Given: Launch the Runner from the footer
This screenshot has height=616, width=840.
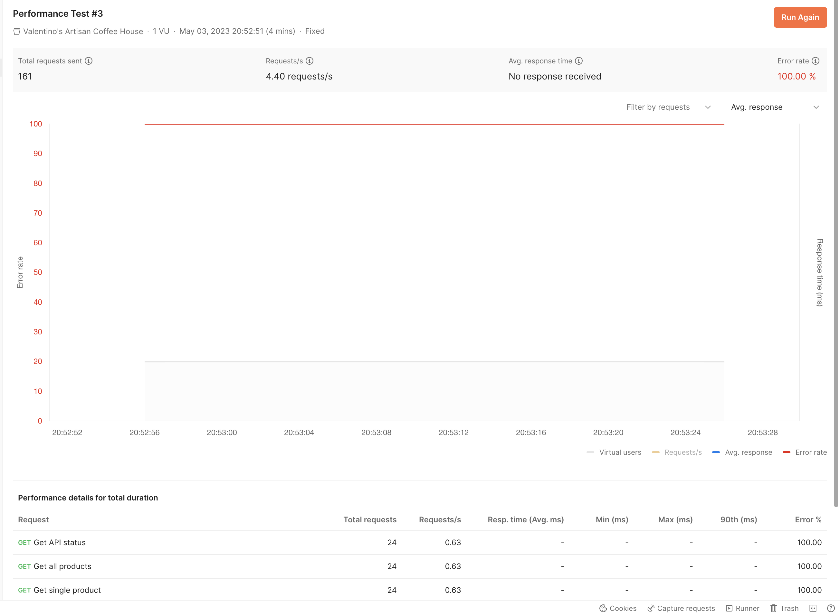Looking at the screenshot, I should click(x=743, y=608).
